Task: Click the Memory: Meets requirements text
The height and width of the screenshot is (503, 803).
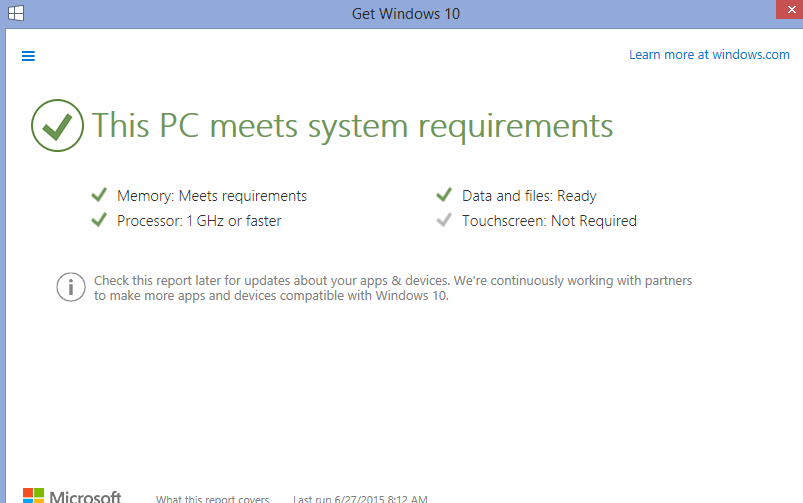Action: point(212,196)
